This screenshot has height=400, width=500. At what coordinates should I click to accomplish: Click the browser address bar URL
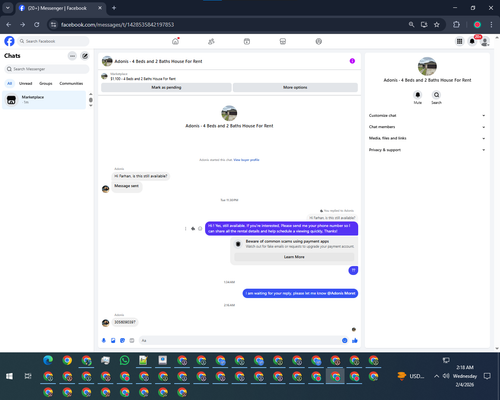pyautogui.click(x=117, y=25)
